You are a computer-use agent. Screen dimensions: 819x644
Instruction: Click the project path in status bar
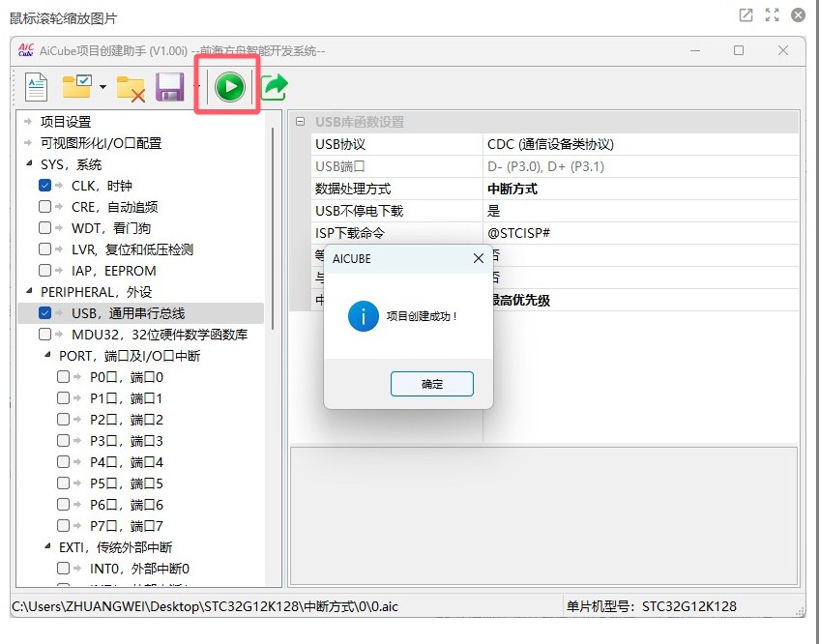[205, 606]
